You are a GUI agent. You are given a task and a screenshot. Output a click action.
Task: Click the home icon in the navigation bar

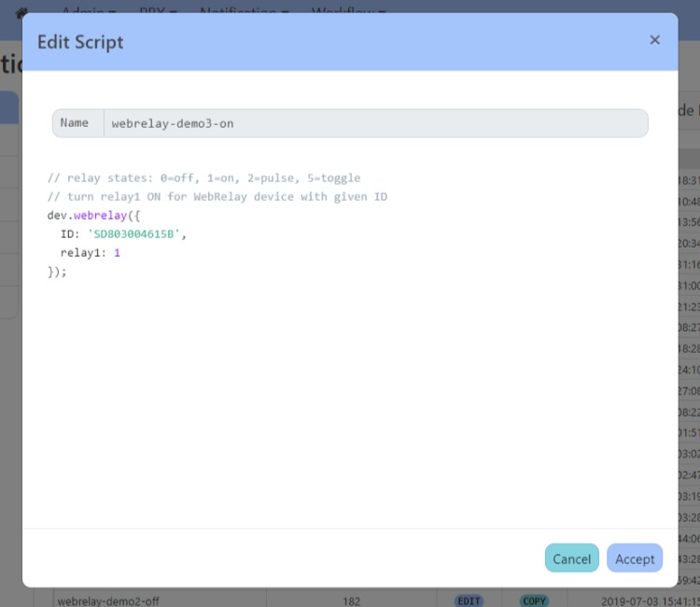[21, 12]
